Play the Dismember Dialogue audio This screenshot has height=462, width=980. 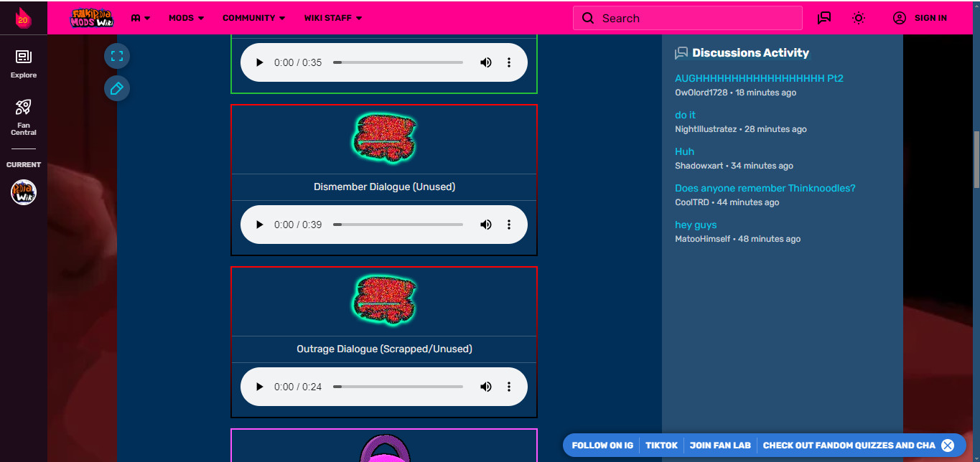click(x=260, y=225)
